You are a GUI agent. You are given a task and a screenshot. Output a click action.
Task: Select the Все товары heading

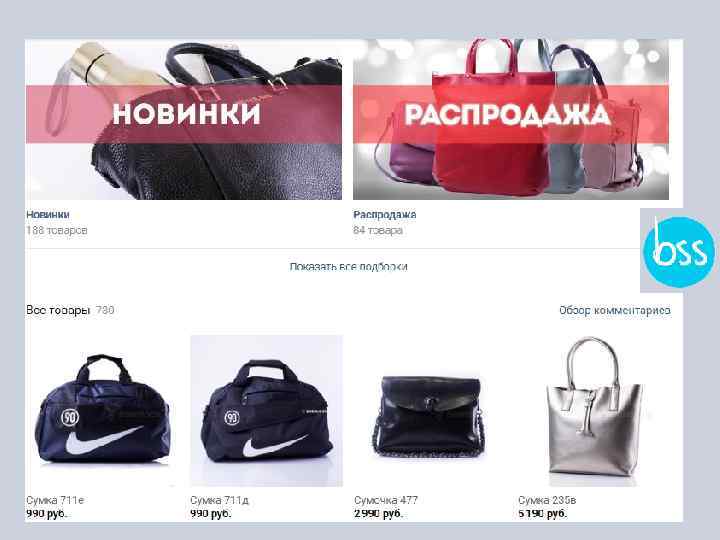58,310
